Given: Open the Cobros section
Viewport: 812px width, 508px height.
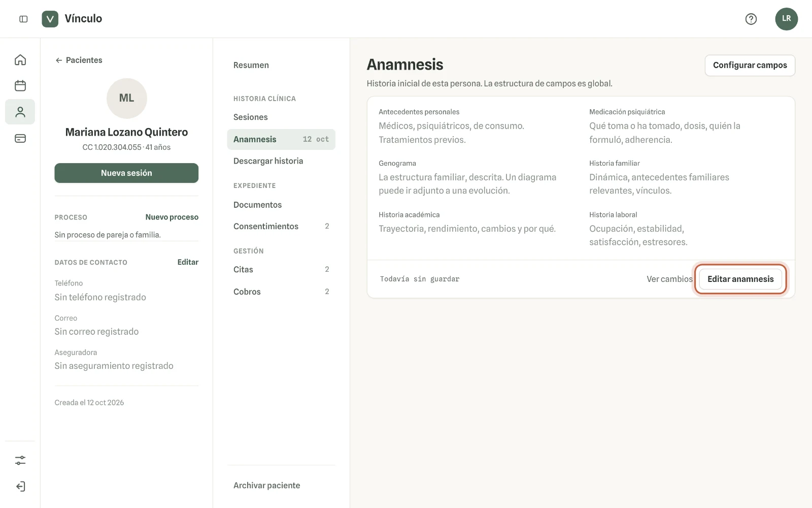Looking at the screenshot, I should pyautogui.click(x=281, y=292).
